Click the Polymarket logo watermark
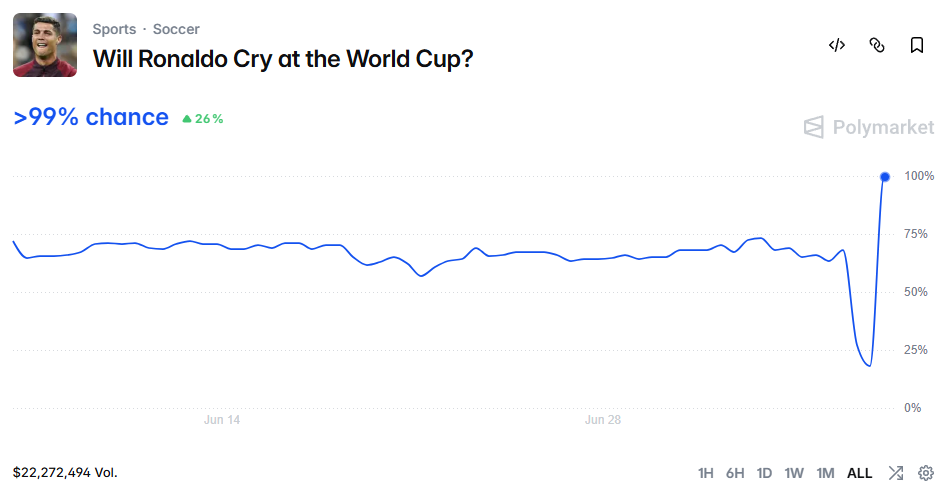 pyautogui.click(x=868, y=127)
